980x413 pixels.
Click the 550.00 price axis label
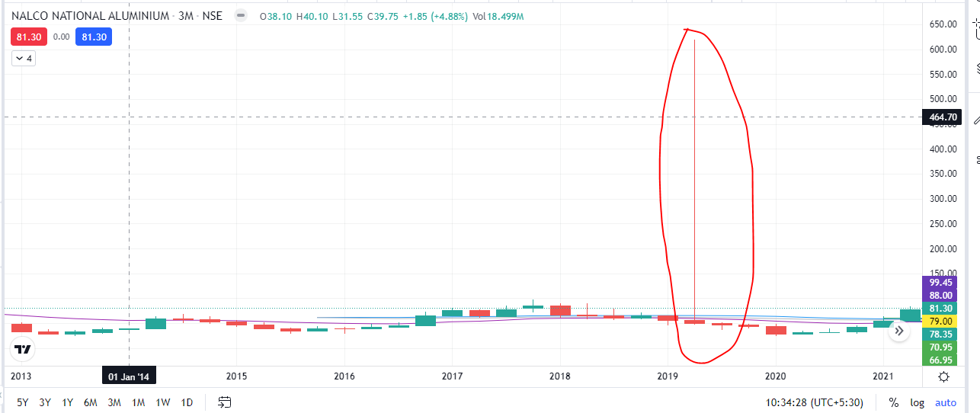943,75
